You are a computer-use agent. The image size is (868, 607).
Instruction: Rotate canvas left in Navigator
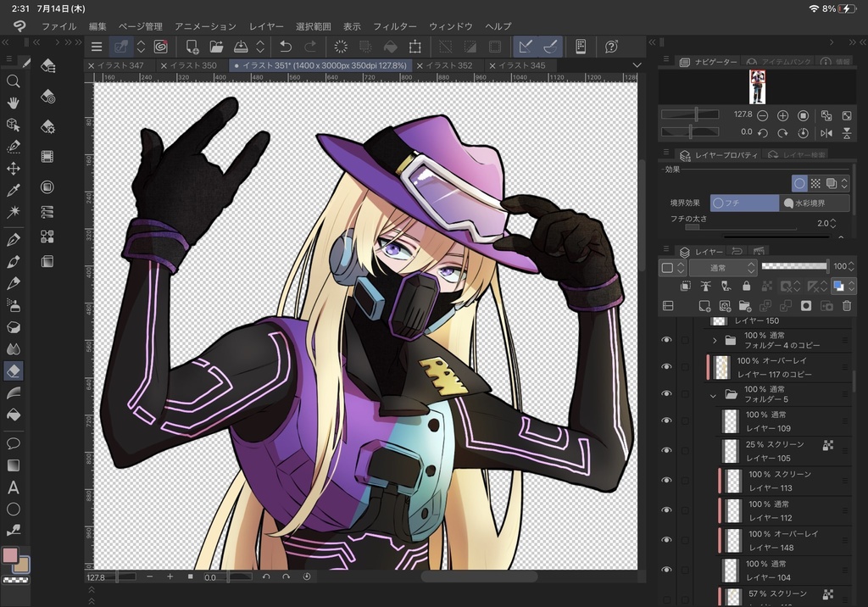[762, 133]
